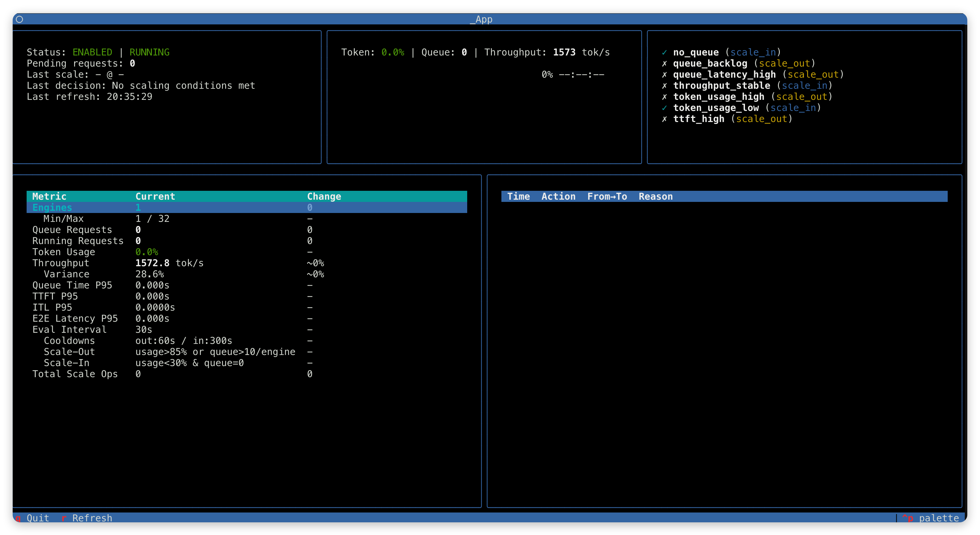This screenshot has width=980, height=535.
Task: Open the command palette from the footer
Action: click(x=930, y=518)
